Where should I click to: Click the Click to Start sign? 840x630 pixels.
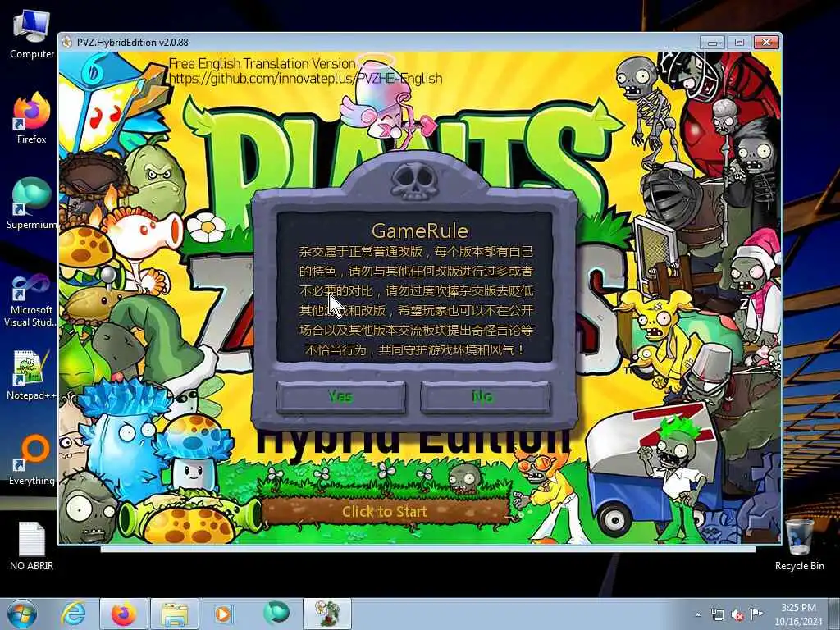tap(385, 512)
